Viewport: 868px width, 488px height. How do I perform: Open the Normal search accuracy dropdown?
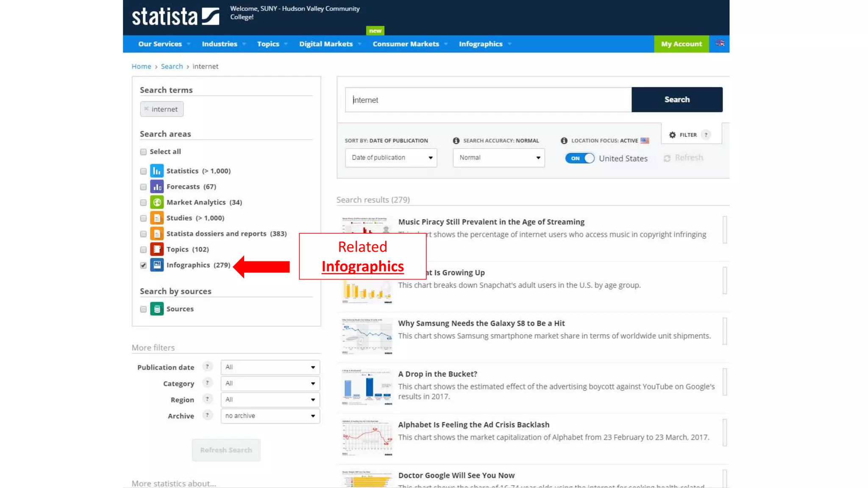[498, 158]
